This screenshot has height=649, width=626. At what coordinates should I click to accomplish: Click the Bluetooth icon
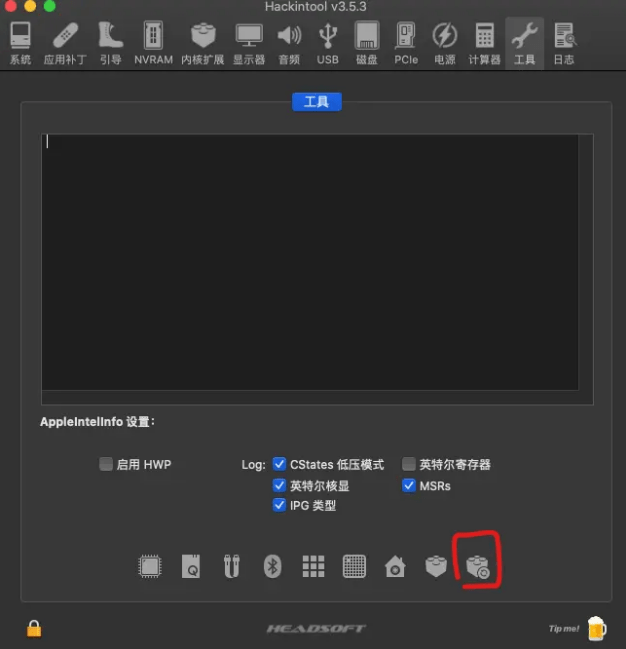(272, 566)
